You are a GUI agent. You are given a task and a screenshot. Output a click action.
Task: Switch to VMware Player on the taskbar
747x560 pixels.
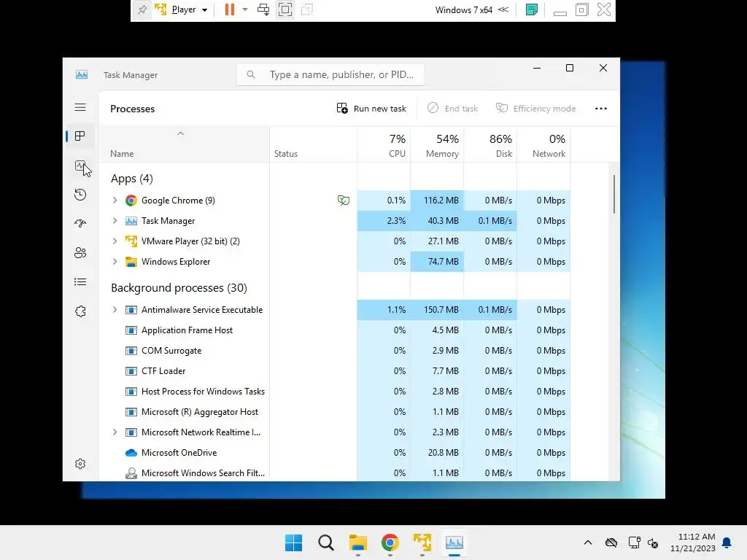pos(422,542)
